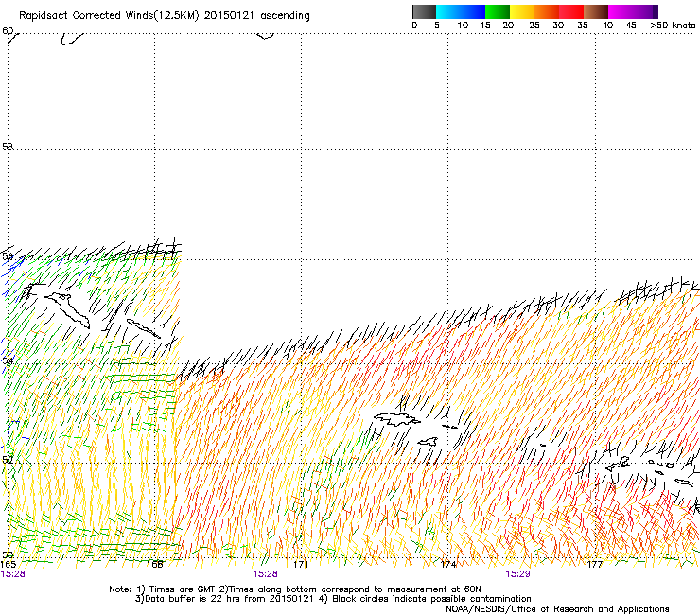The height and width of the screenshot is (615, 700).
Task: Click the longitude label '165' at bottom left
Action: 8,564
